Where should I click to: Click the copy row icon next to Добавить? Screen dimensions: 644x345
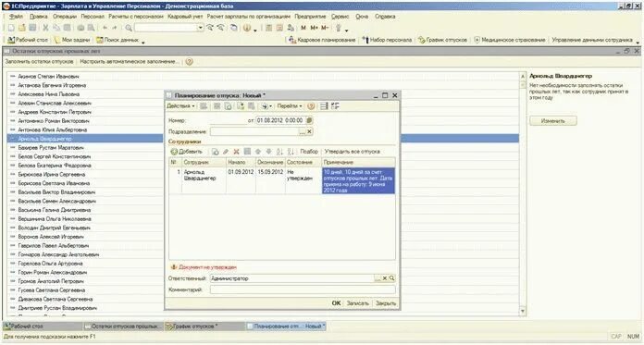(215, 152)
